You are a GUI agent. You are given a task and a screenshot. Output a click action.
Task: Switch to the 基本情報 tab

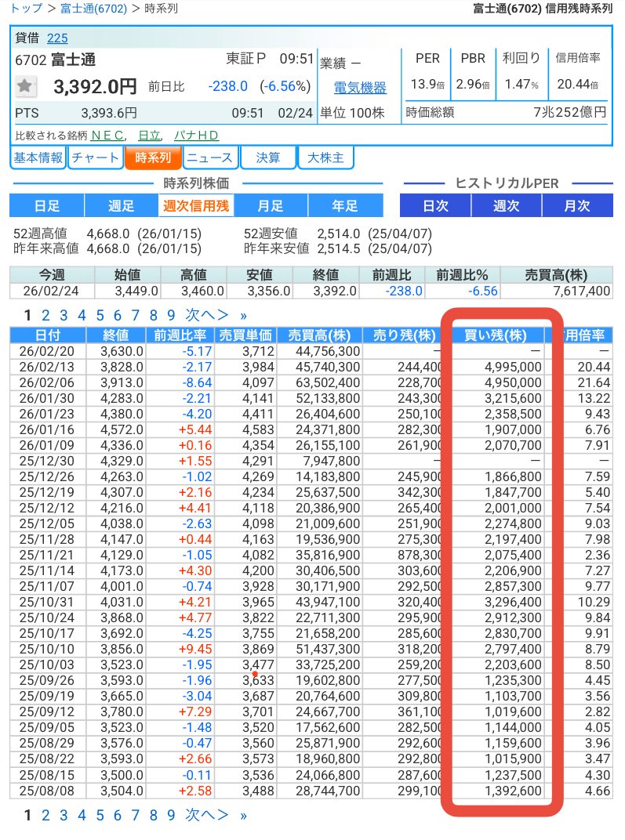click(x=38, y=157)
